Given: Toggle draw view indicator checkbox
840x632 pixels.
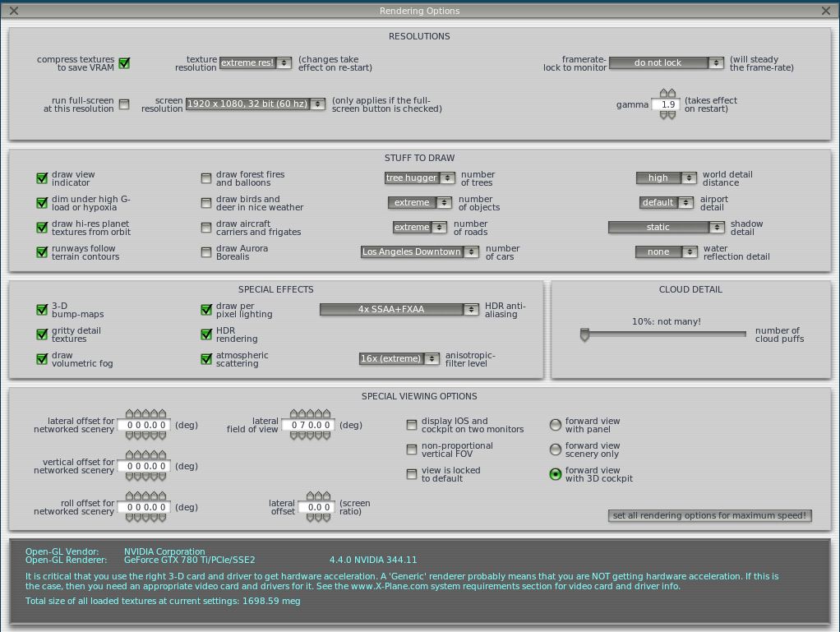Looking at the screenshot, I should click(x=42, y=178).
